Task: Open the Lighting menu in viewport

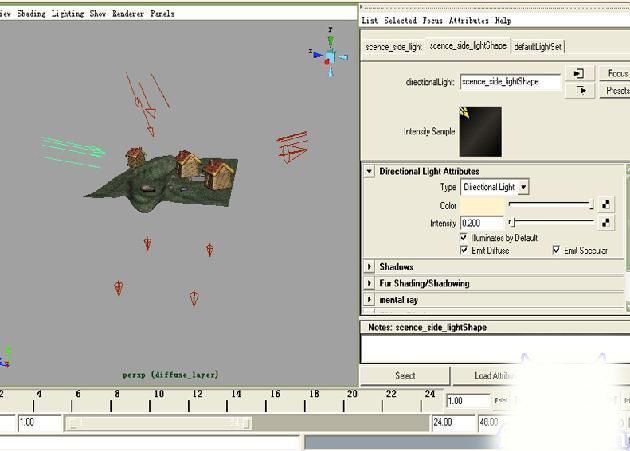Action: 68,14
